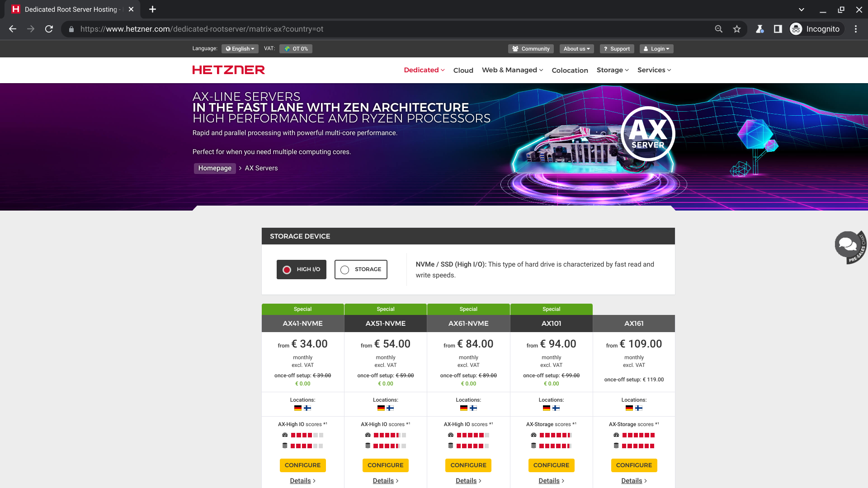This screenshot has height=488, width=868.
Task: Go to Homepage breadcrumb
Action: 215,168
